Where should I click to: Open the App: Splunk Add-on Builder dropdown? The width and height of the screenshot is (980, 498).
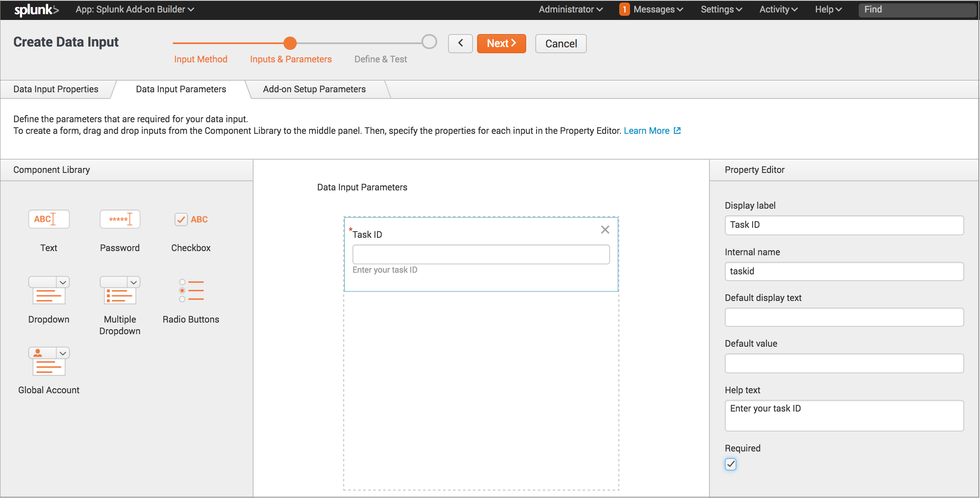[135, 9]
